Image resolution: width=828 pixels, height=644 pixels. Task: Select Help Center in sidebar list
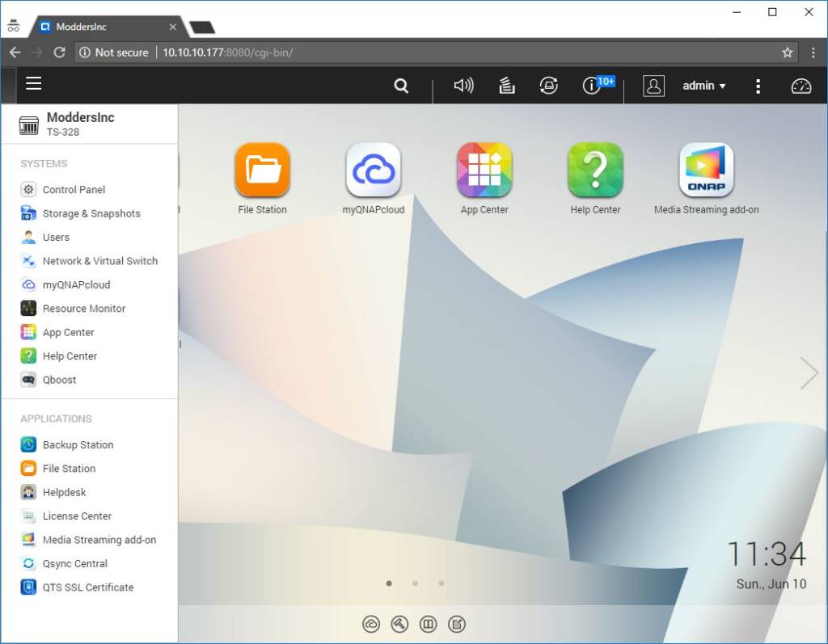(x=58, y=356)
